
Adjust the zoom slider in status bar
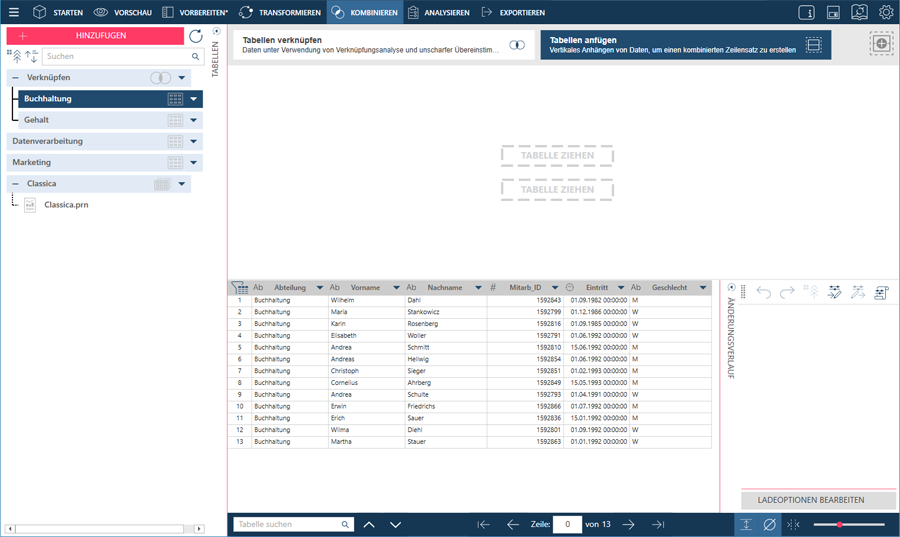[x=849, y=524]
